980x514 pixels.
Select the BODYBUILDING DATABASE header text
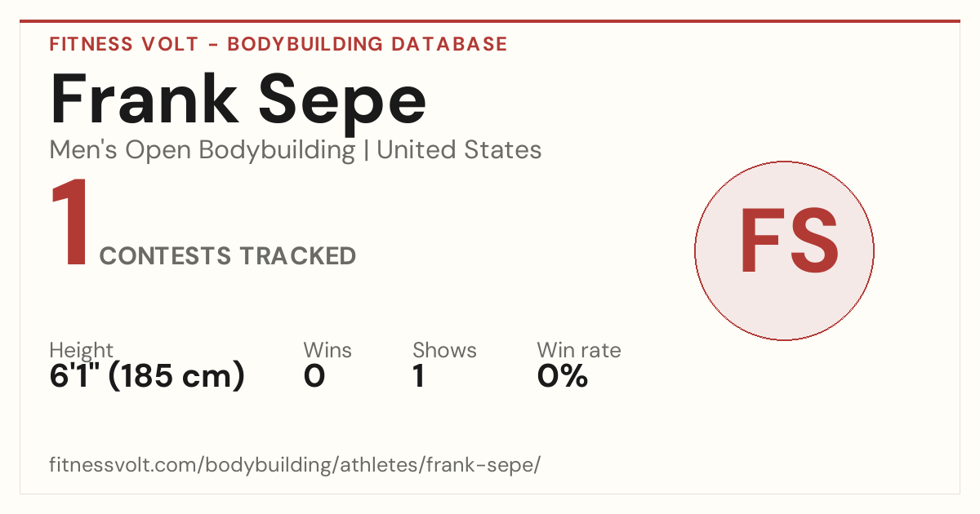pyautogui.click(x=367, y=44)
